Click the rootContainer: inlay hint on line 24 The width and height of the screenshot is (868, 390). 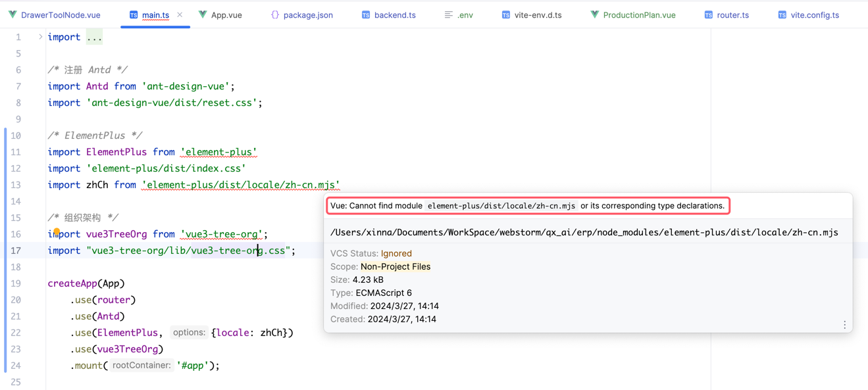141,366
